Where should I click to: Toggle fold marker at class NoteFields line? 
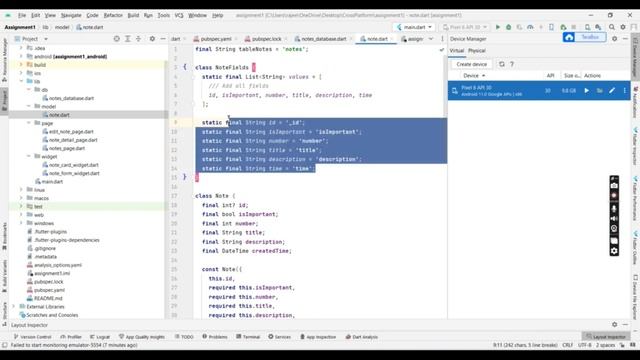pos(185,67)
